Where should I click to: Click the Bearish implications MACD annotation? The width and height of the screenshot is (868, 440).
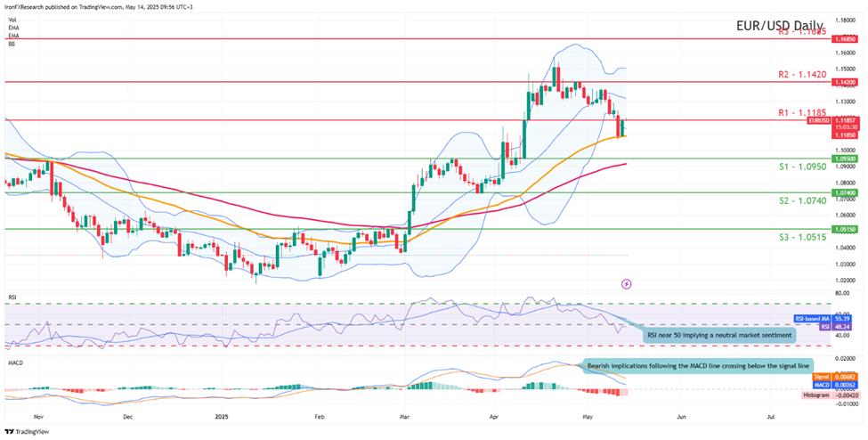[x=696, y=365]
